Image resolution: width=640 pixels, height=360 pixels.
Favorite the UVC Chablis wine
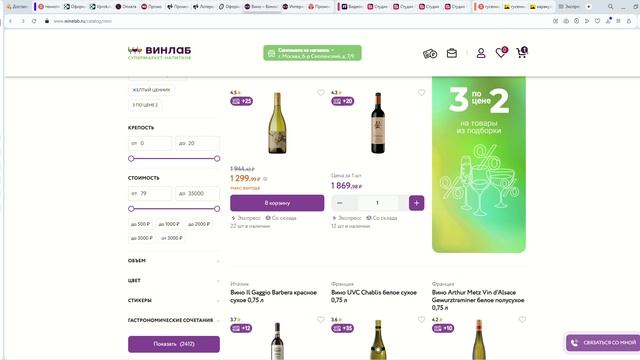click(421, 320)
